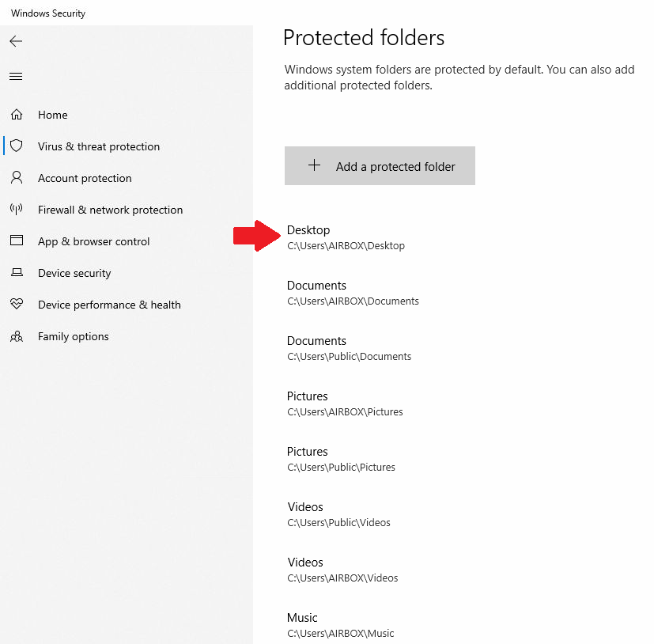Click the Firewall & network protection signal icon
The width and height of the screenshot is (654, 644).
click(x=16, y=210)
